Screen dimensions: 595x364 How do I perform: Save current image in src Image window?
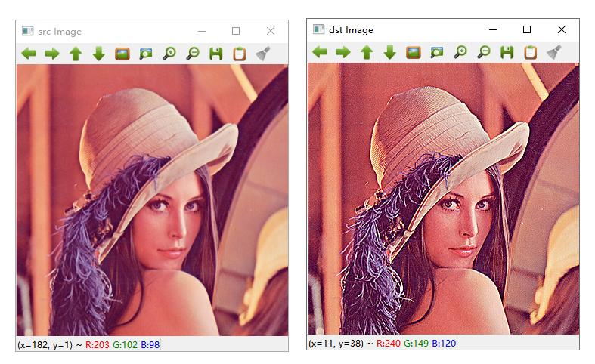pos(216,54)
